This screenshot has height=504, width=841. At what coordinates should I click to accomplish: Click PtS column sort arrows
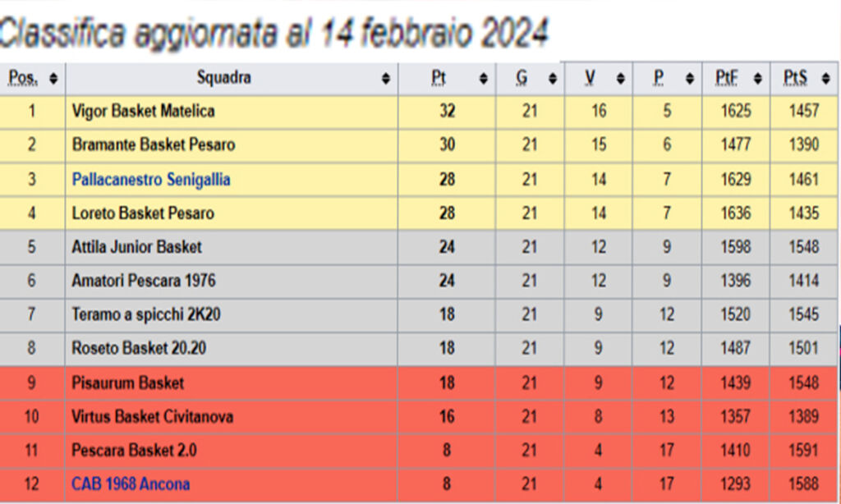tap(825, 79)
